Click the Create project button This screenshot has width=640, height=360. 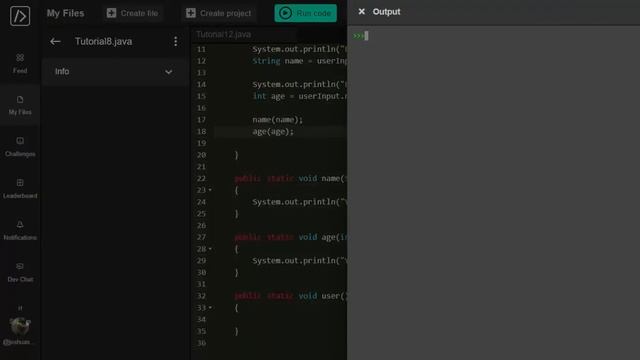click(218, 13)
